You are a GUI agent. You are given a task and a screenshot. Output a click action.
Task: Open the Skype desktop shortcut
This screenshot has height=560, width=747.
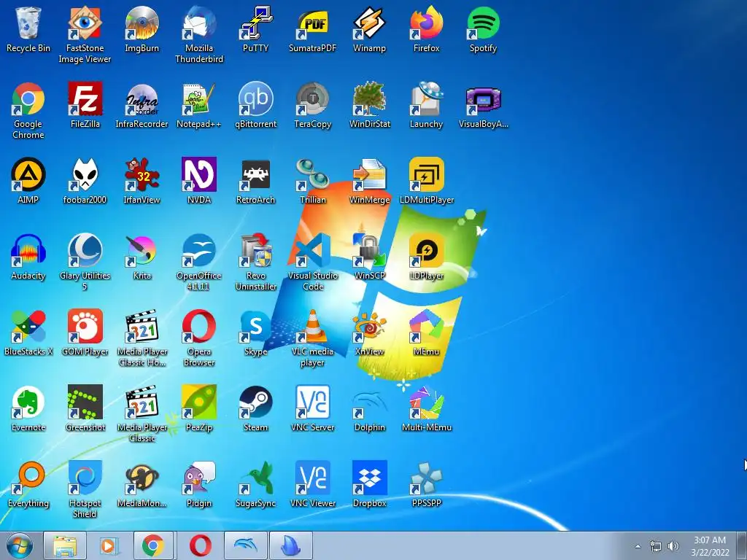[x=256, y=327]
